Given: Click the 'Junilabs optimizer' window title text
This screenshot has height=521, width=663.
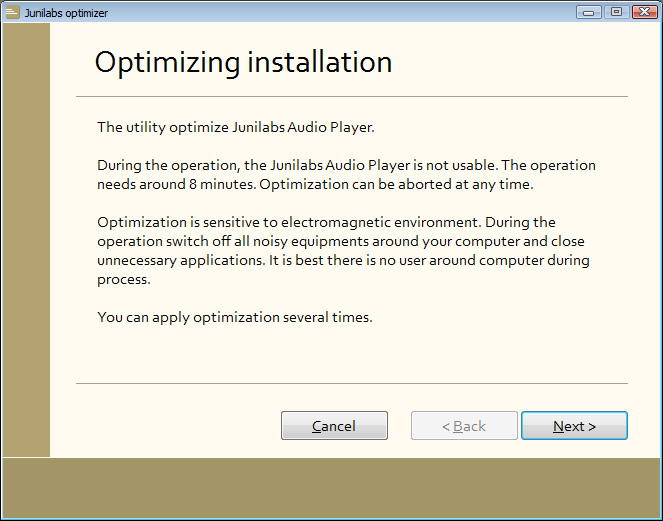Looking at the screenshot, I should 66,13.
